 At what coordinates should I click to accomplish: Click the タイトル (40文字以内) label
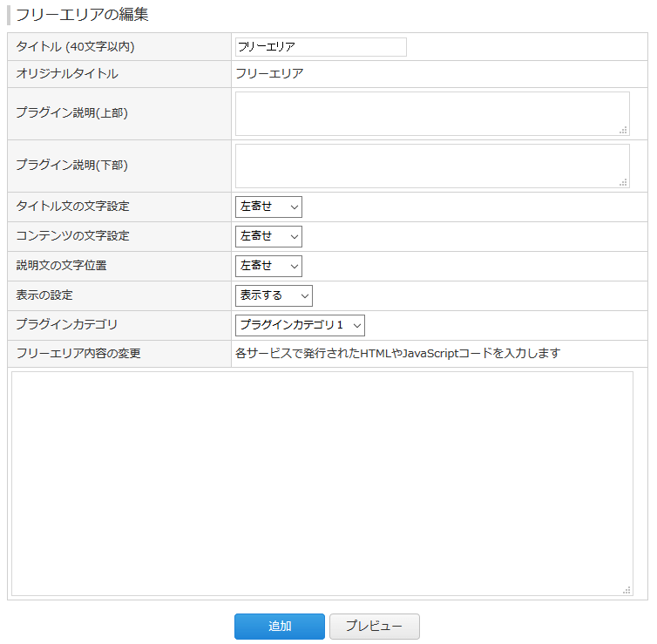point(76,46)
